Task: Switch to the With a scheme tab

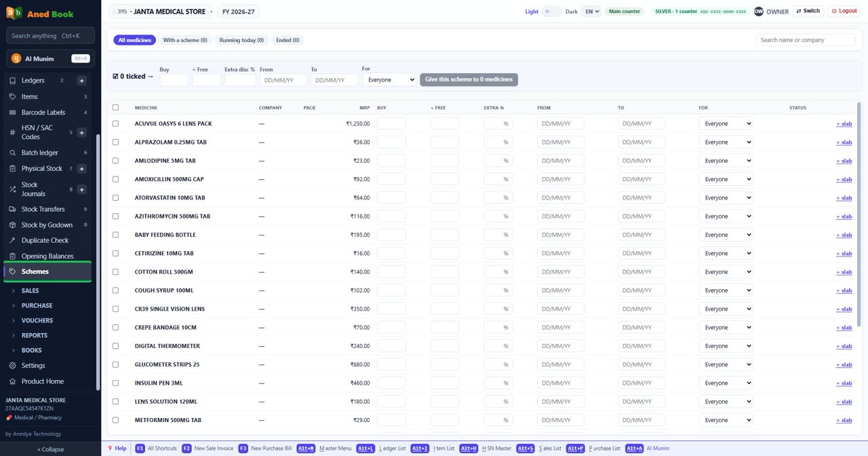Action: coord(185,40)
